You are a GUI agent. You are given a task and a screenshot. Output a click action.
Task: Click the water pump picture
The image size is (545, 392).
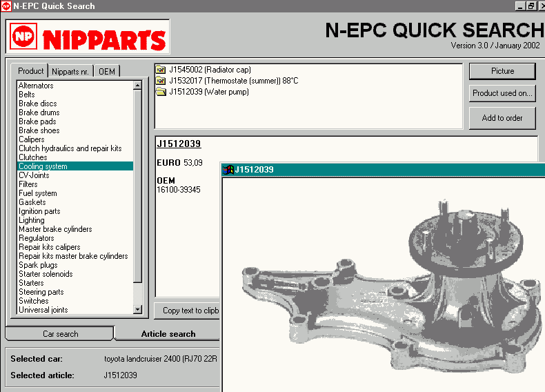[391, 287]
